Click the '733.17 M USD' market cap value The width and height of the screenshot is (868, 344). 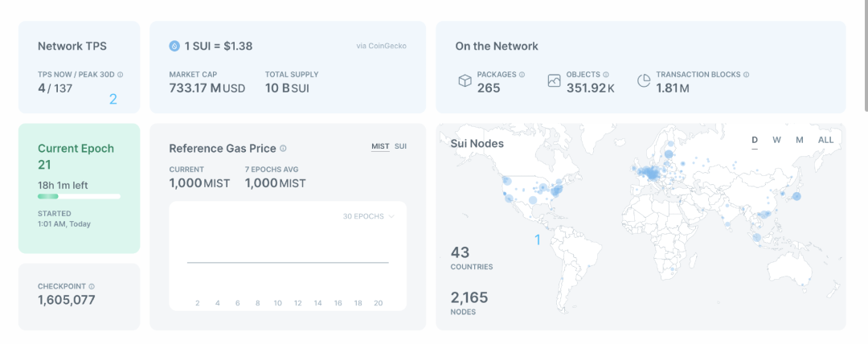click(x=207, y=88)
